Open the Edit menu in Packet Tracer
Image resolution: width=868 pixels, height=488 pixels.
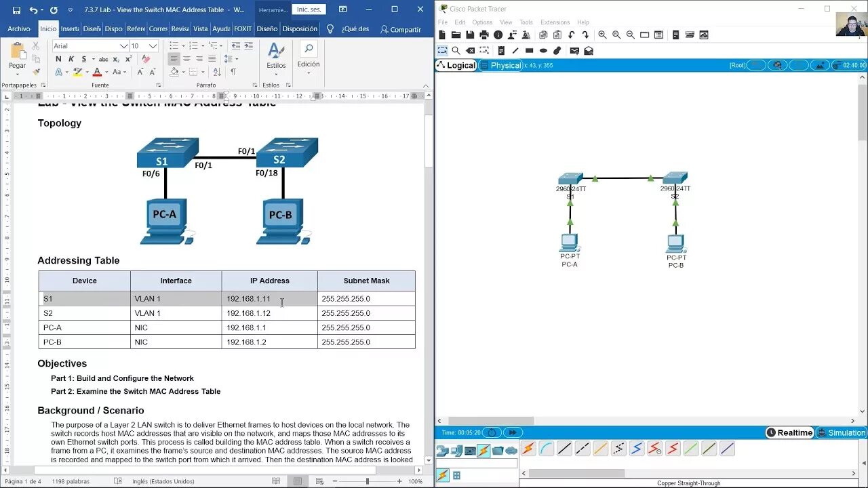[460, 22]
